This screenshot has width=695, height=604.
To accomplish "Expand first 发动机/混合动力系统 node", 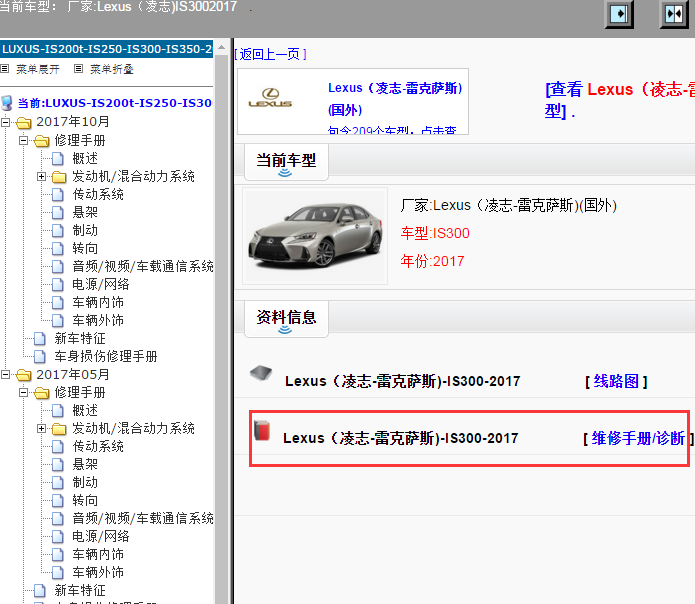I will click(41, 176).
